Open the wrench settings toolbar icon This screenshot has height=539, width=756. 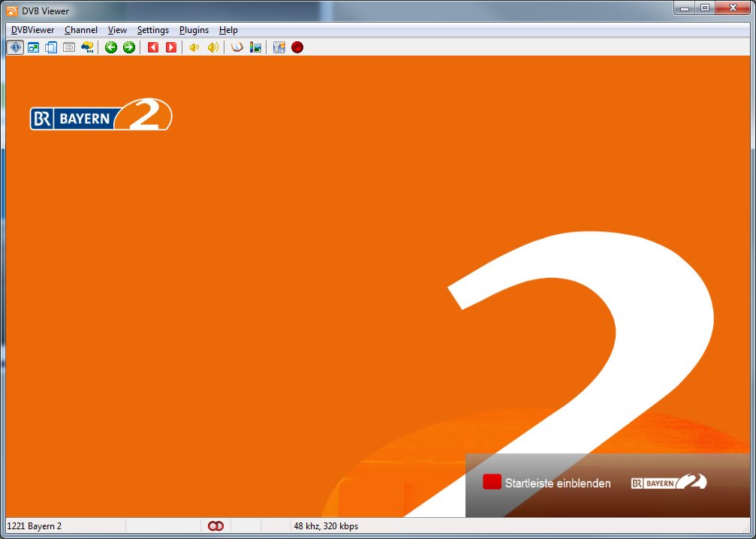[x=279, y=47]
